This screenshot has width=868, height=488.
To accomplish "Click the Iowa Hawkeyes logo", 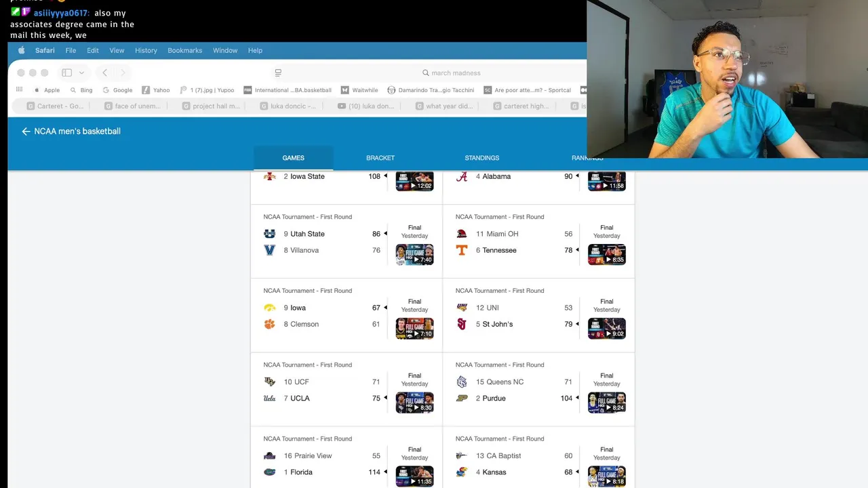I will coord(269,308).
